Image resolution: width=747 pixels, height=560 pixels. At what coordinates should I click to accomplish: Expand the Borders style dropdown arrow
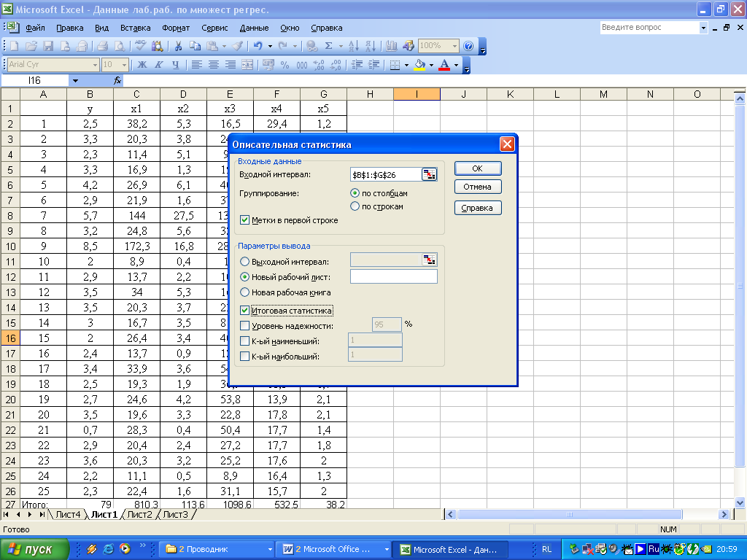[x=406, y=65]
